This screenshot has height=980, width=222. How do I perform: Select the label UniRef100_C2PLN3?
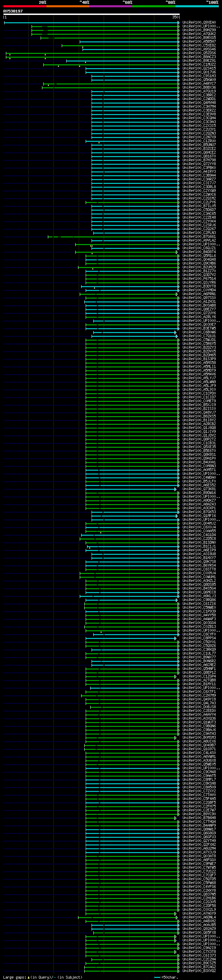pyautogui.click(x=199, y=233)
